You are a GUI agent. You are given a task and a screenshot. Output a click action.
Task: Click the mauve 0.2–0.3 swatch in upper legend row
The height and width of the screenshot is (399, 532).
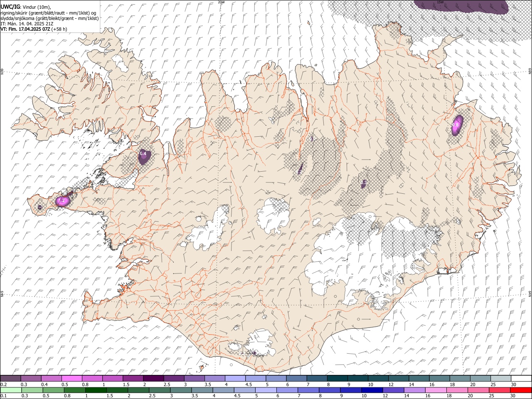(10, 378)
